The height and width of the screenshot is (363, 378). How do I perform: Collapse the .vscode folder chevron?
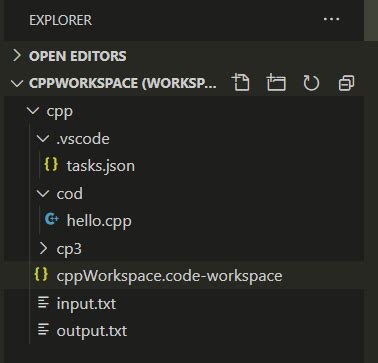click(x=43, y=138)
